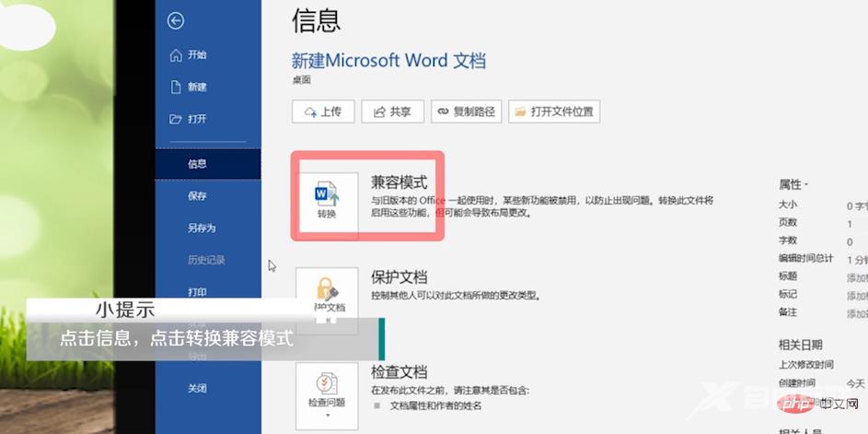868x434 pixels.
Task: Click the home icon beside 开始
Action: point(176,55)
